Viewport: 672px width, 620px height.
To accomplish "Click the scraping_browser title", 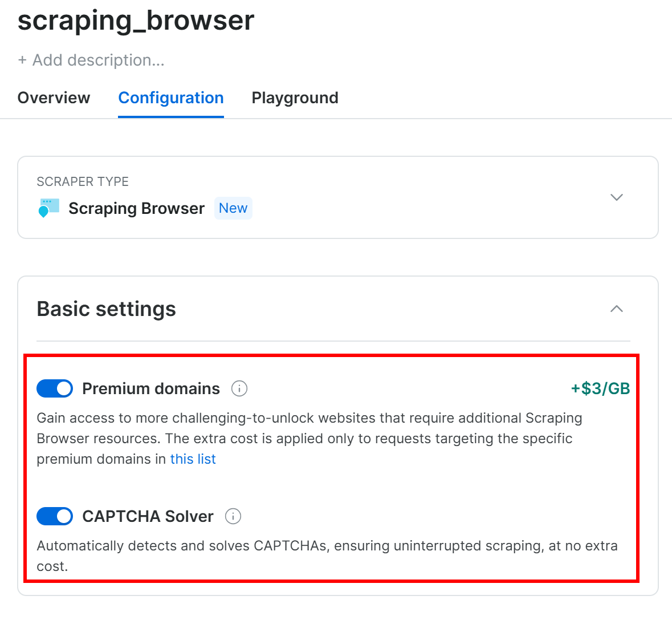I will pyautogui.click(x=136, y=20).
